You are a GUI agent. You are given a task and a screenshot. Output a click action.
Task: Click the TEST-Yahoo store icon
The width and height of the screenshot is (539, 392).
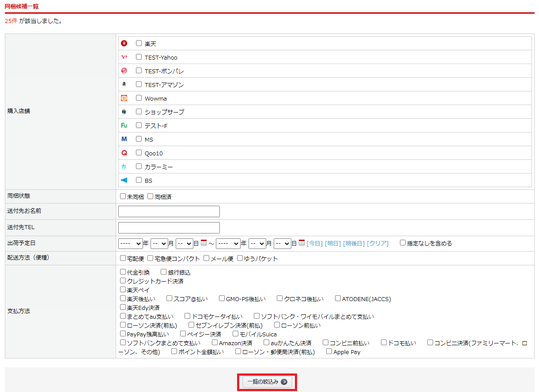[x=124, y=57]
